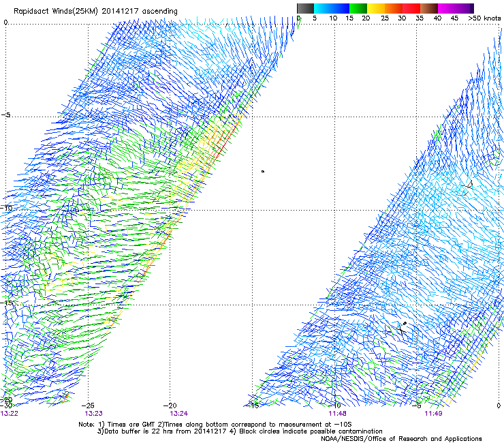Click legend scale value '45'
Screen dimensions: 504x443
pos(454,18)
